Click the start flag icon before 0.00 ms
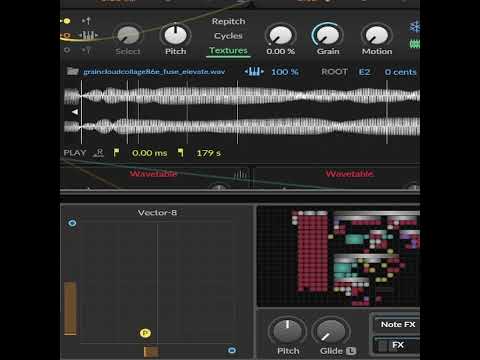480x360 pixels. pos(116,153)
